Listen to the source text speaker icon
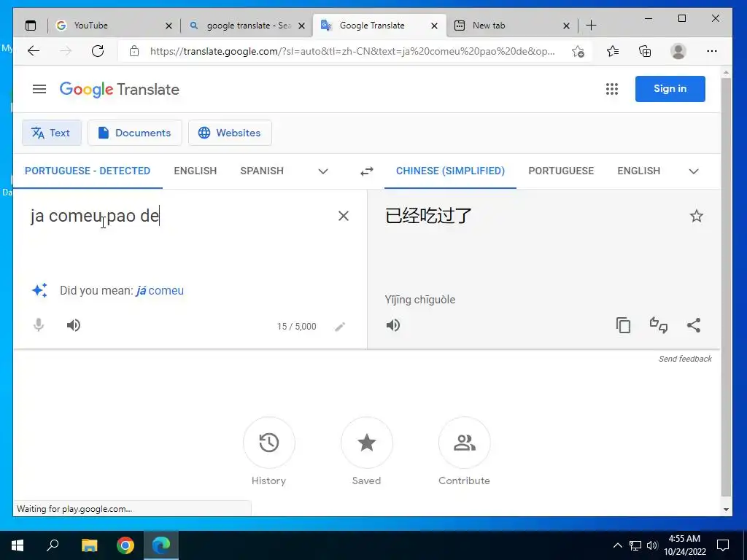The width and height of the screenshot is (747, 560). tap(74, 325)
